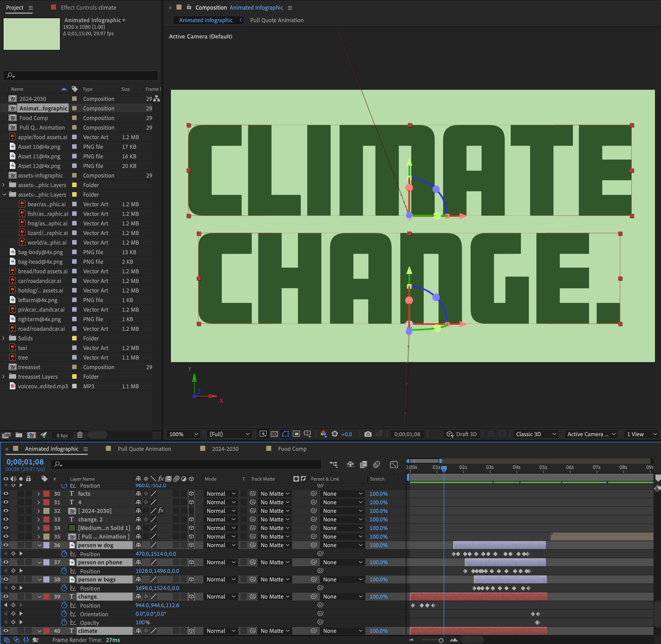Screen dimensions: 661x644
Task: Click the Composition Mini-Flowchart icon
Action: pyautogui.click(x=333, y=464)
